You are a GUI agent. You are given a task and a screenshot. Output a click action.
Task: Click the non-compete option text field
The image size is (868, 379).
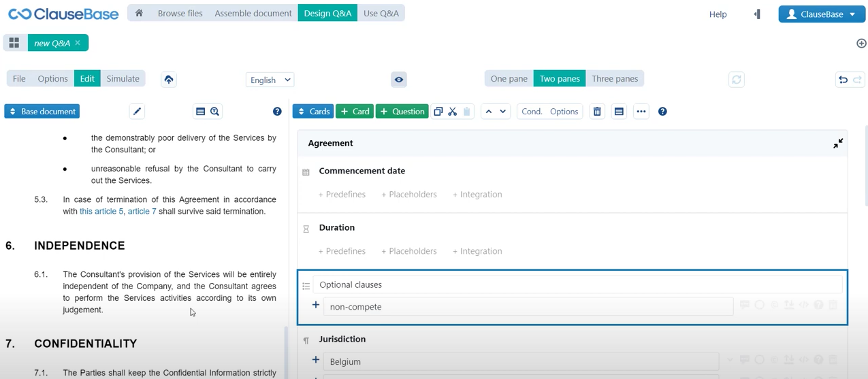[x=528, y=307]
